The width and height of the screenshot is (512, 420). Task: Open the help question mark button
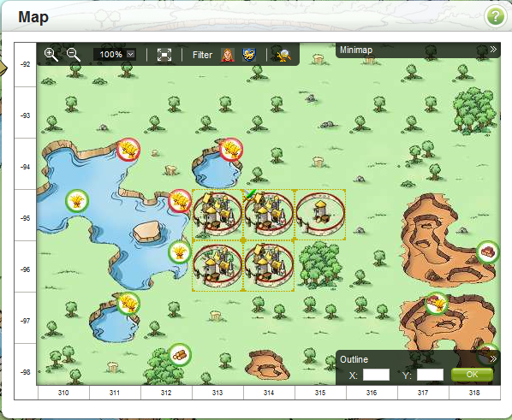(x=496, y=16)
